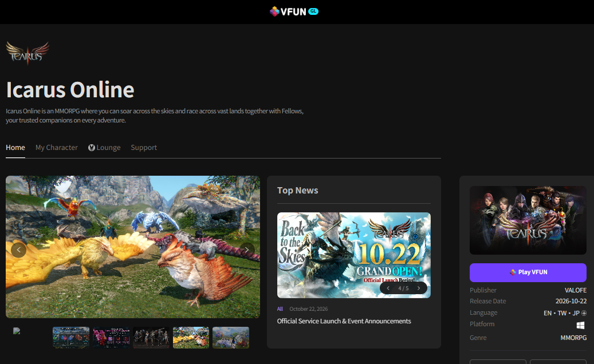Select the thumbnail of characters walking in darkness
594x364 pixels.
pyautogui.click(x=151, y=338)
